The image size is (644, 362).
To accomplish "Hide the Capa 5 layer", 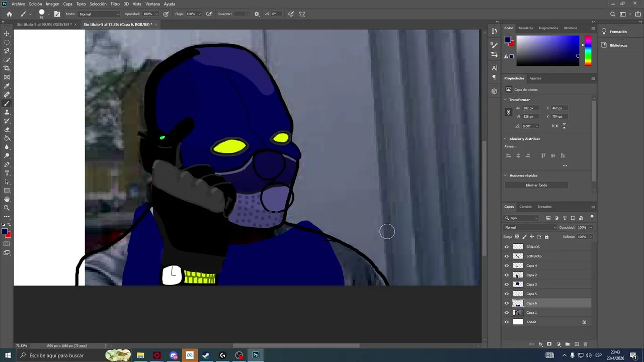I will point(507,294).
